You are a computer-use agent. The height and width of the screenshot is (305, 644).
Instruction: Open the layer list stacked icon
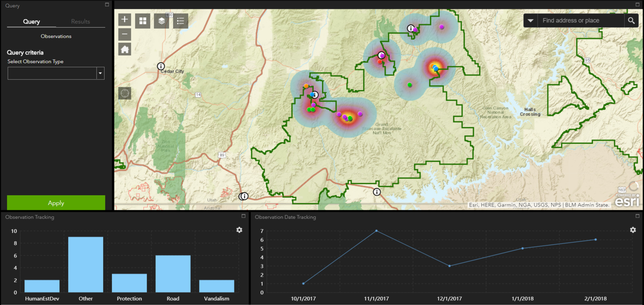(x=161, y=21)
